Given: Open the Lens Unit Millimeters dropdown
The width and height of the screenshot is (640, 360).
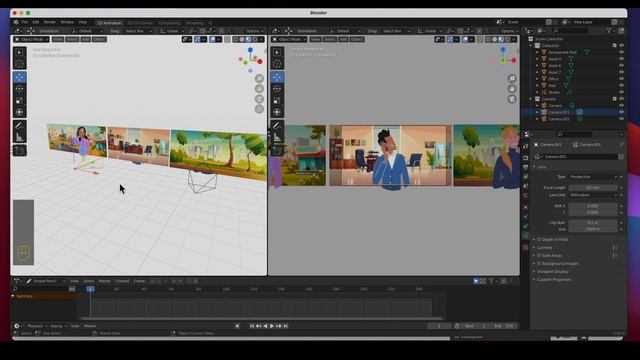Looking at the screenshot, I should (593, 195).
